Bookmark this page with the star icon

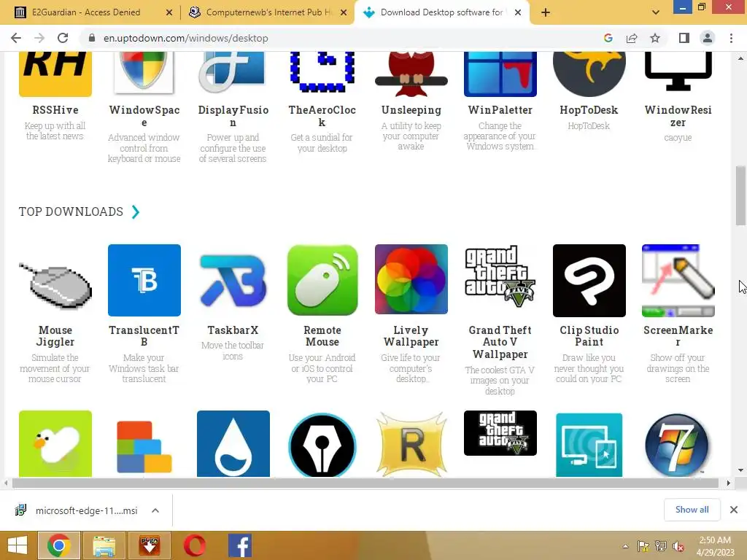pos(656,38)
